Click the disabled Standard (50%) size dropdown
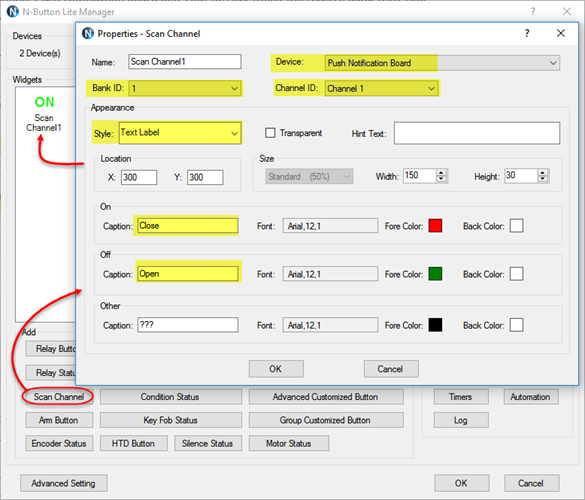The width and height of the screenshot is (585, 500). [x=309, y=176]
